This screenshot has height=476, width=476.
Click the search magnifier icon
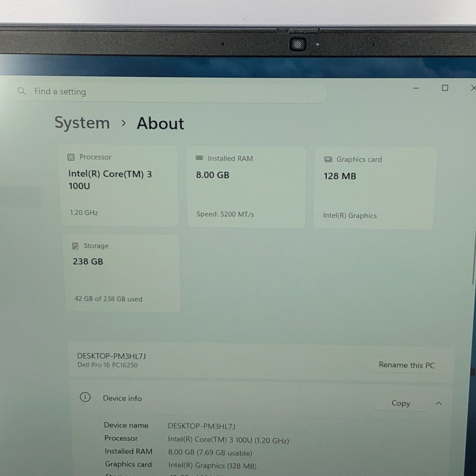point(22,91)
